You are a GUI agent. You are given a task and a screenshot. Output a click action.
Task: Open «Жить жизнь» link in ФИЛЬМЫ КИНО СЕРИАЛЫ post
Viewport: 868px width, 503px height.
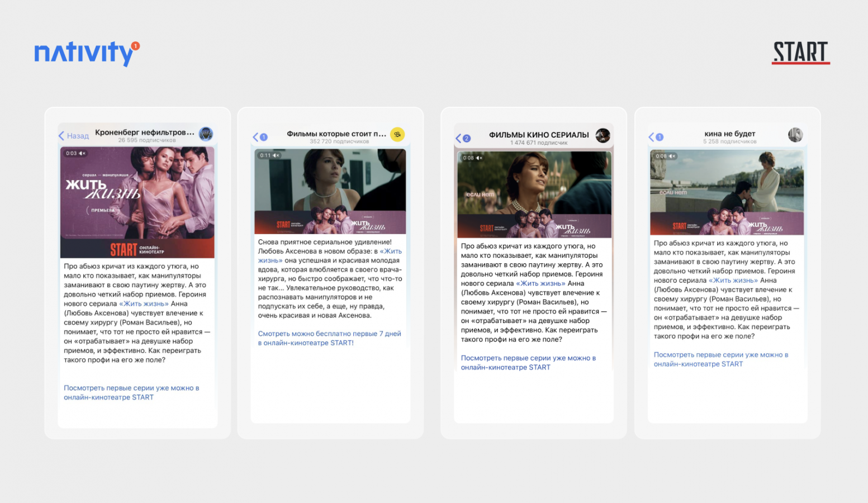[x=540, y=283]
